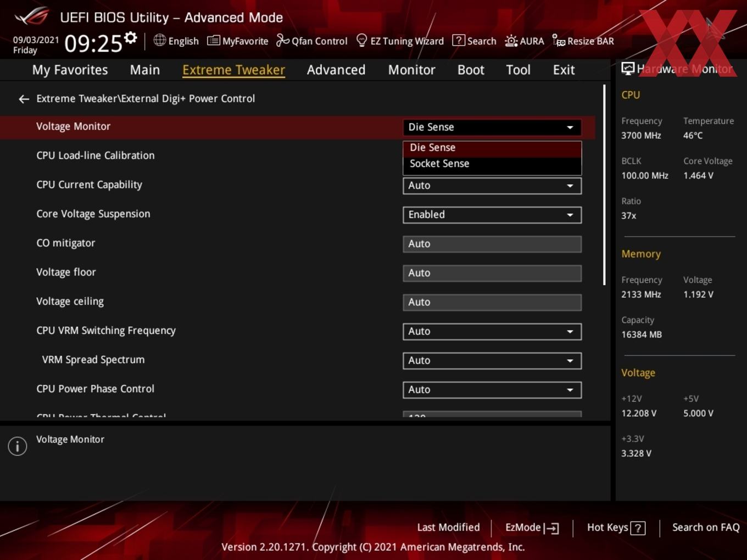Select the Voltage floor label

pos(66,272)
